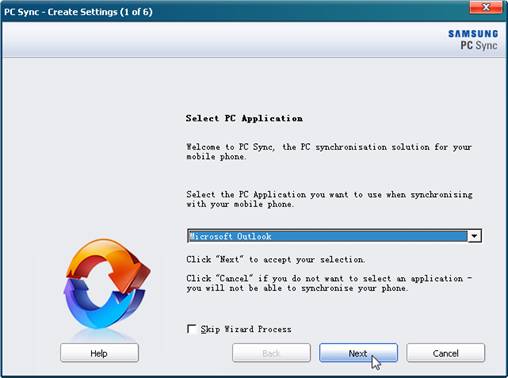The width and height of the screenshot is (508, 378).
Task: Expand the PC application dropdown arrow
Action: (474, 236)
